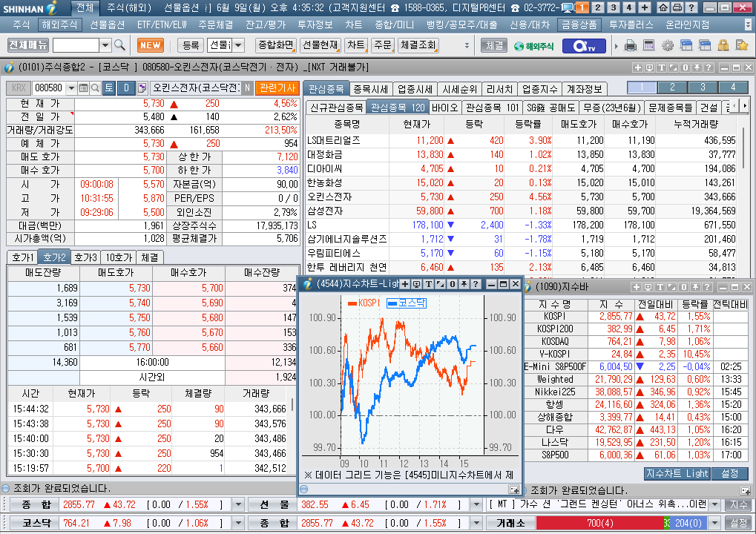Select the 호가1 tab

23,257
